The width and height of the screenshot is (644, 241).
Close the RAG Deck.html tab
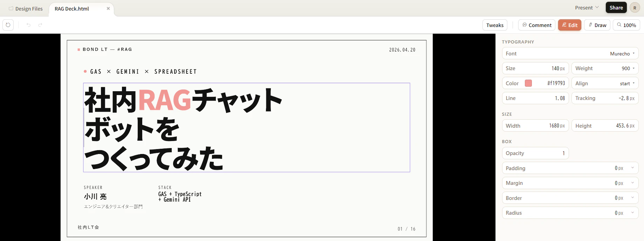pyautogui.click(x=108, y=8)
